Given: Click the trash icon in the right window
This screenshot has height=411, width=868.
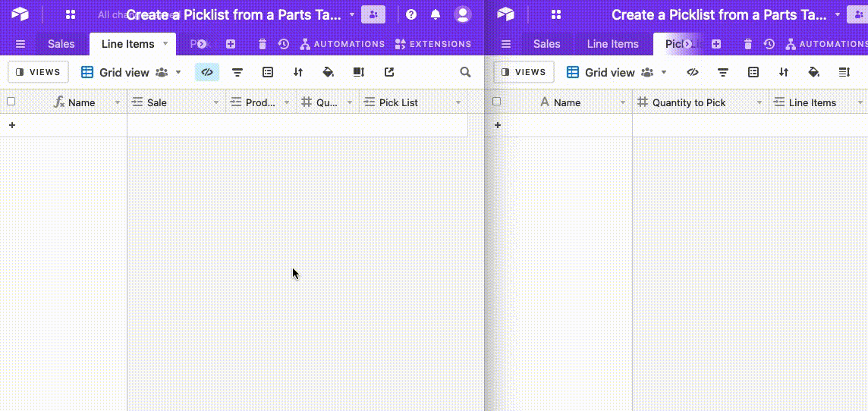Looking at the screenshot, I should 748,44.
